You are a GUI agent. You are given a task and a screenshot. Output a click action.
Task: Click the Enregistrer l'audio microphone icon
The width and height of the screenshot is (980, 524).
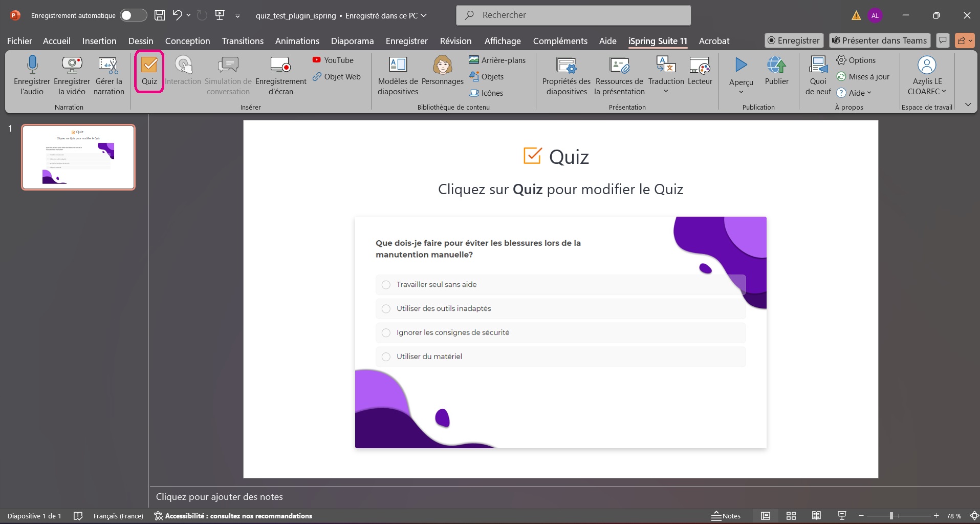32,66
